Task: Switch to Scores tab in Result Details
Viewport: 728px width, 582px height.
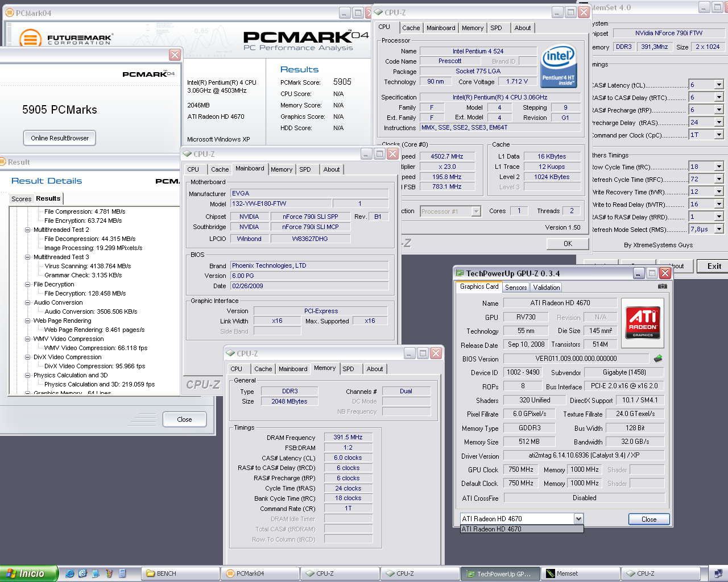Action: point(22,199)
